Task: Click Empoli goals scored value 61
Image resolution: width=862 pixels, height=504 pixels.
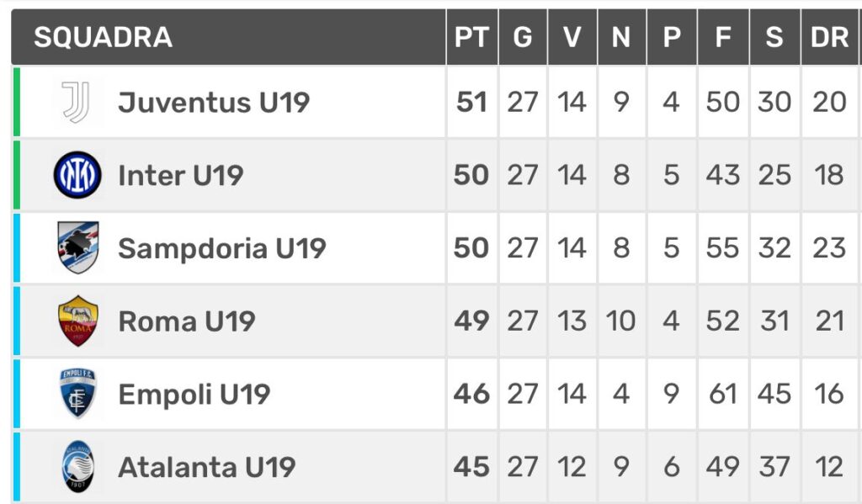Action: click(723, 394)
